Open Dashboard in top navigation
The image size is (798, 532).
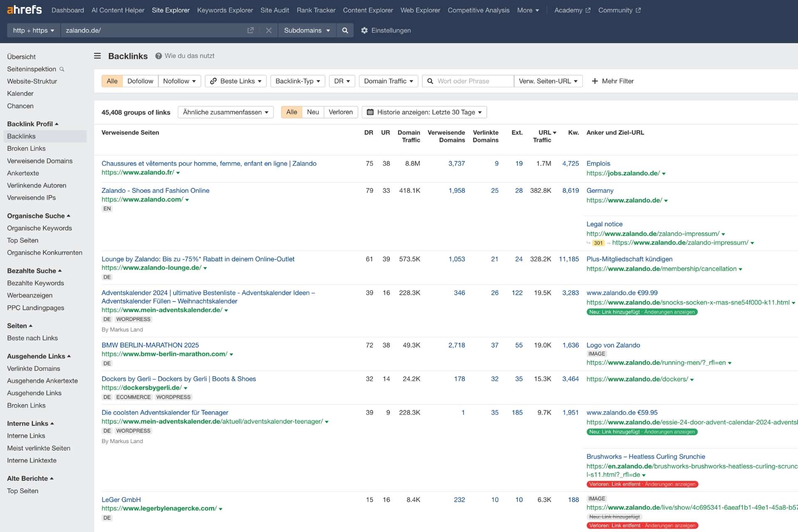68,10
